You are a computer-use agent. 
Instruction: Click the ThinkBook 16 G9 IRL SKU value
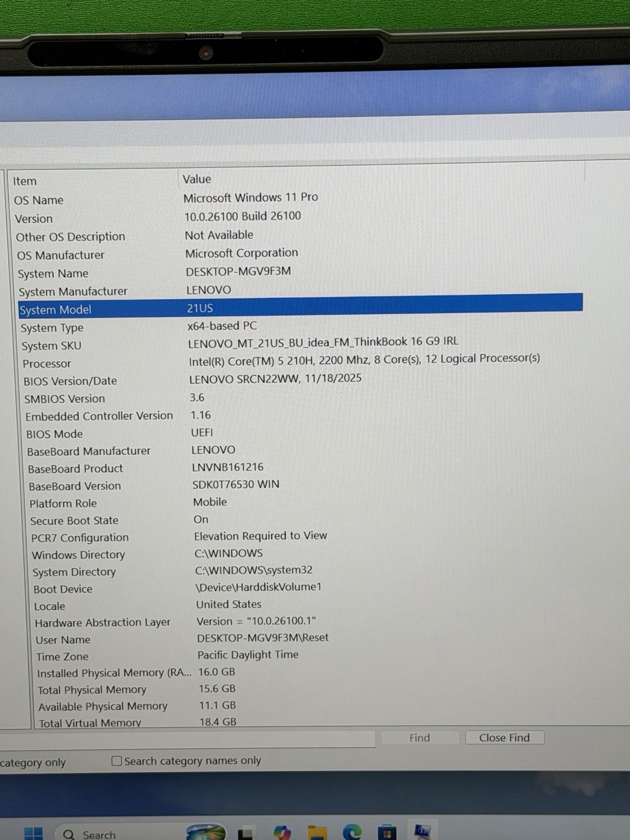323,342
